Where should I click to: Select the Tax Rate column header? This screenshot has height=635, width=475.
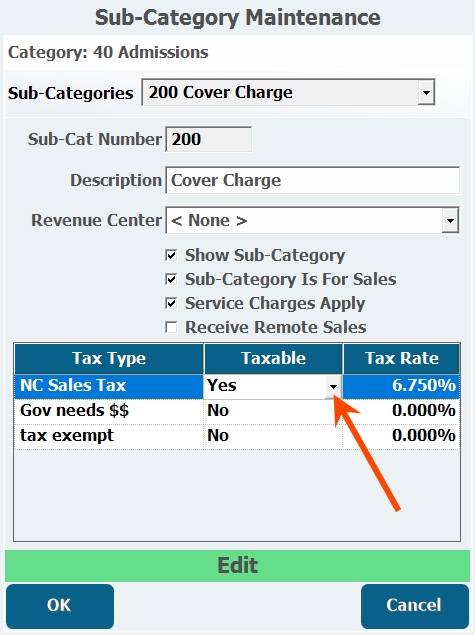point(401,359)
